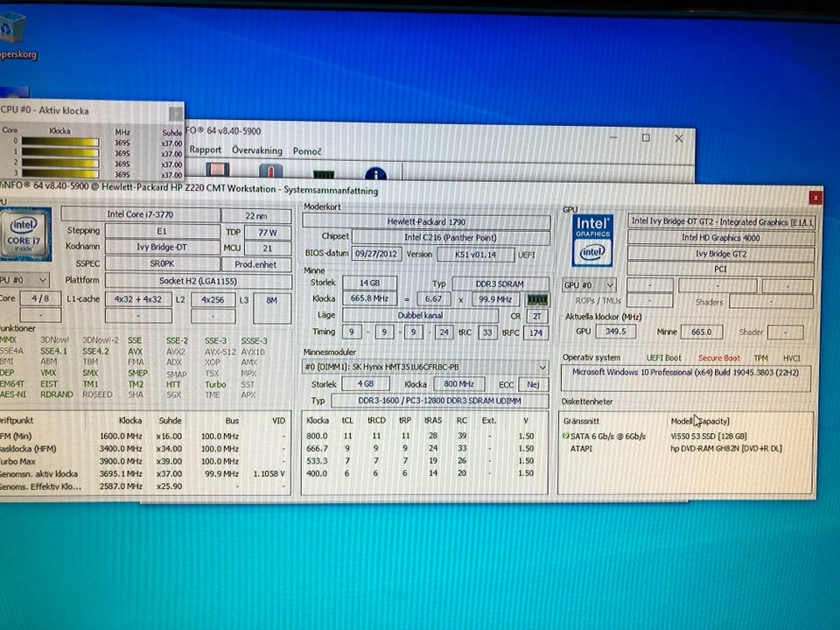The image size is (840, 630).
Task: Click the red Secure Boot label
Action: click(719, 358)
